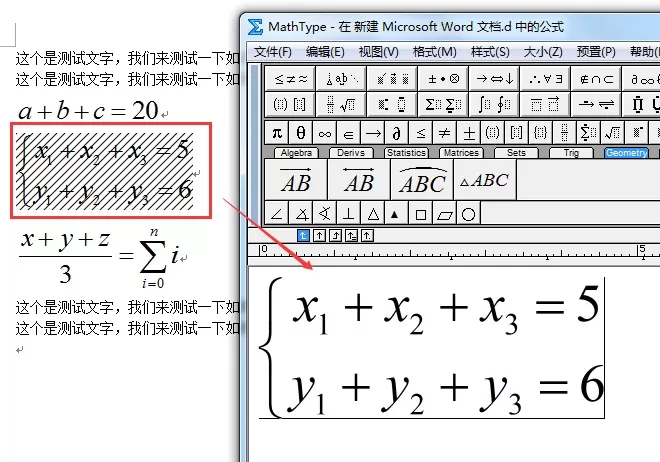Select the relational tab stop button
660x462 pixels.
click(351, 236)
